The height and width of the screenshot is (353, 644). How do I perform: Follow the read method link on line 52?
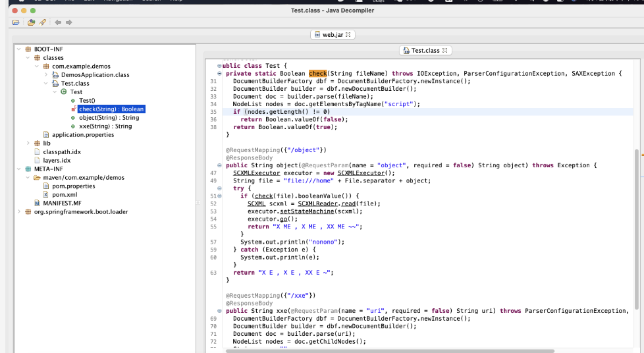[x=348, y=204]
